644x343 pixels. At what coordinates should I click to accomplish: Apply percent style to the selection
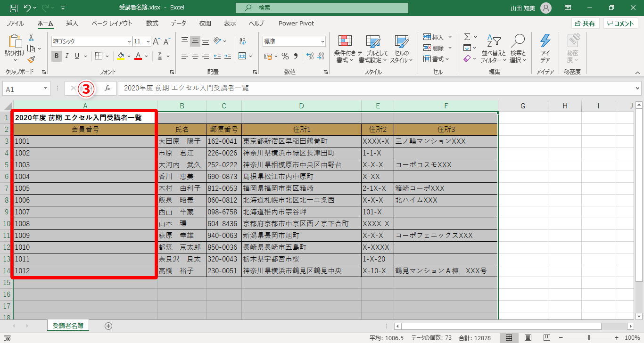point(285,57)
